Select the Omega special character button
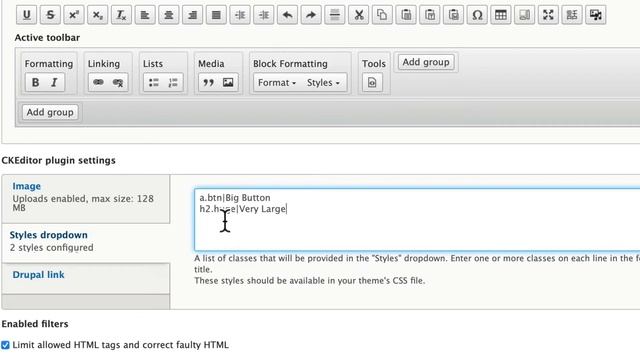The image size is (640, 360). click(x=477, y=15)
